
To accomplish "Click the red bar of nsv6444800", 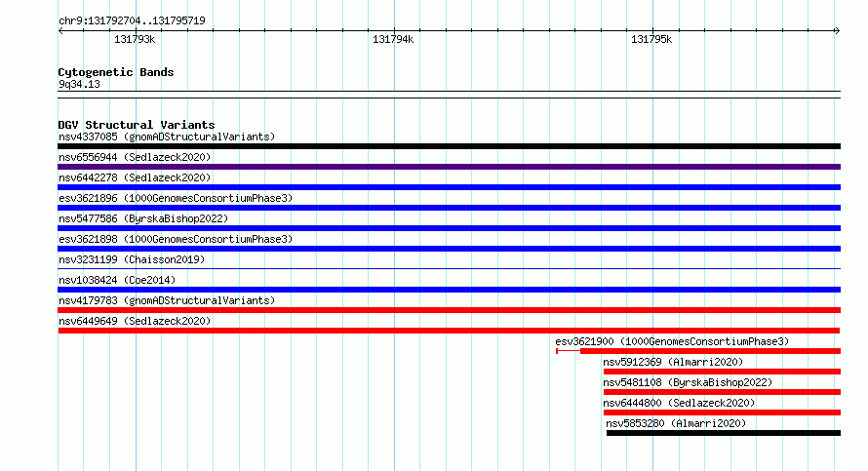I will tap(722, 412).
